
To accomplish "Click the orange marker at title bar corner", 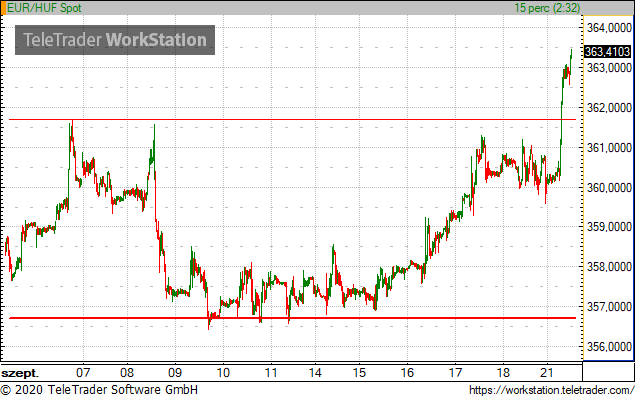I will [x=3, y=8].
